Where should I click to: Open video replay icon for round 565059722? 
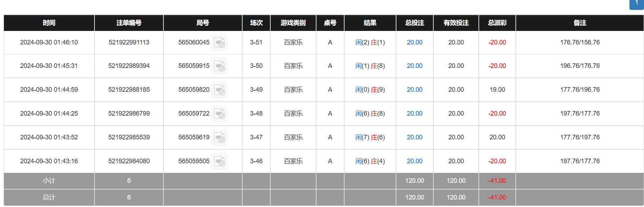pos(219,114)
